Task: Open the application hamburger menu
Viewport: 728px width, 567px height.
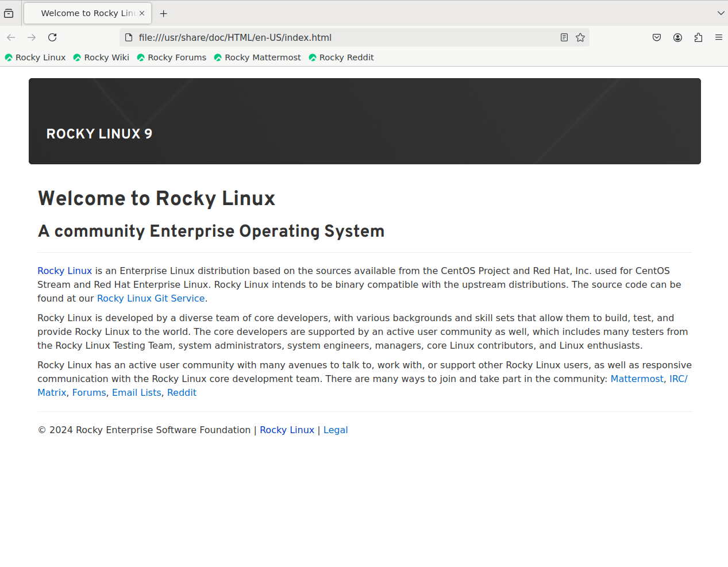Action: coord(719,37)
